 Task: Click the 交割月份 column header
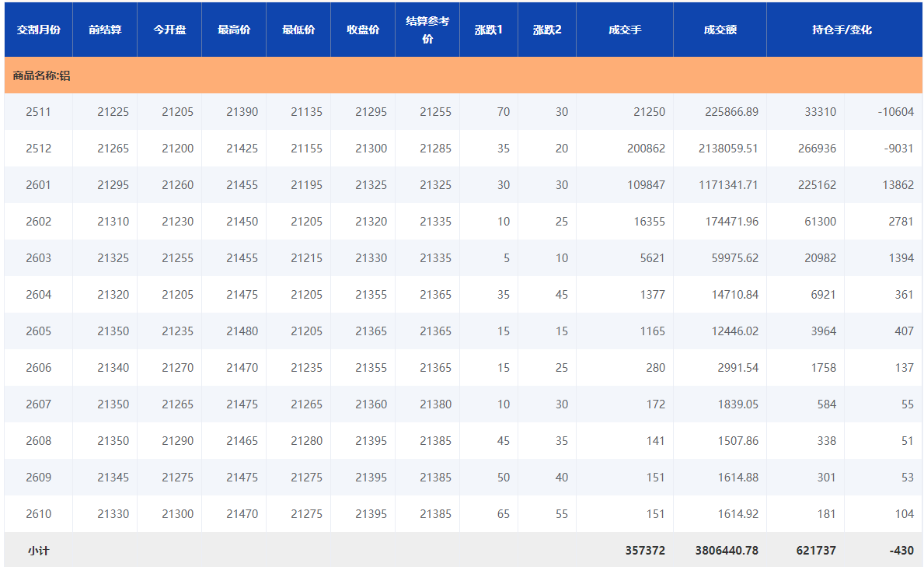[x=38, y=30]
